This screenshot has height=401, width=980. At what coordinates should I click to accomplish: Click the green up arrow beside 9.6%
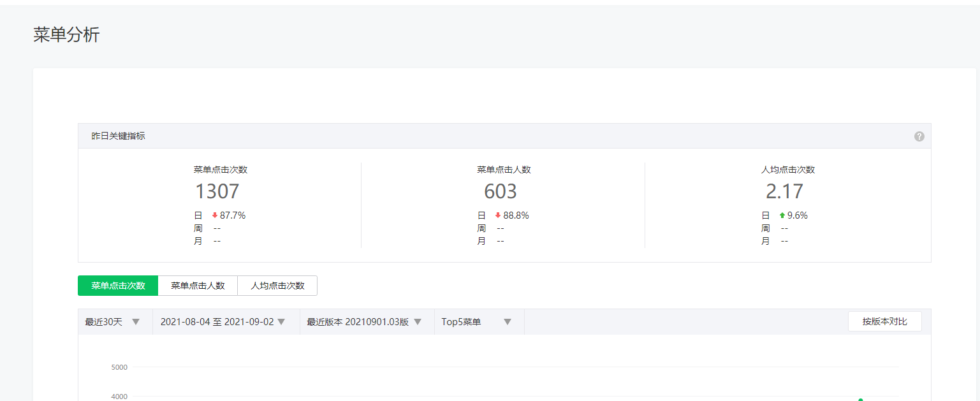[782, 215]
